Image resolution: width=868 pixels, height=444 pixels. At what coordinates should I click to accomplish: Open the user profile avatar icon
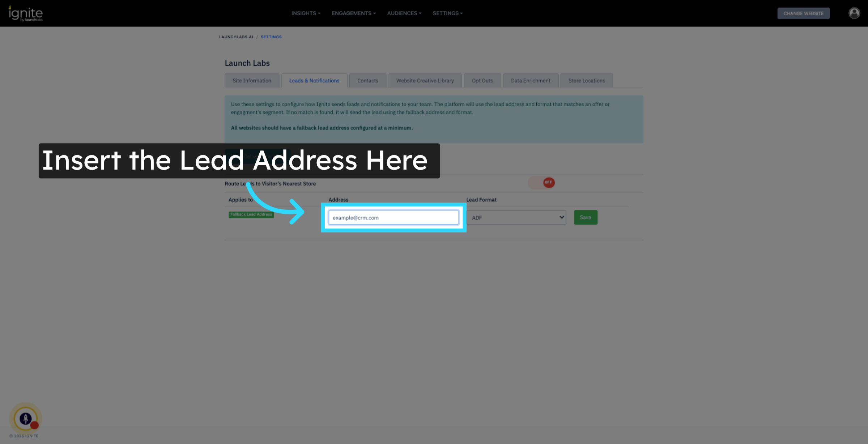tap(854, 13)
